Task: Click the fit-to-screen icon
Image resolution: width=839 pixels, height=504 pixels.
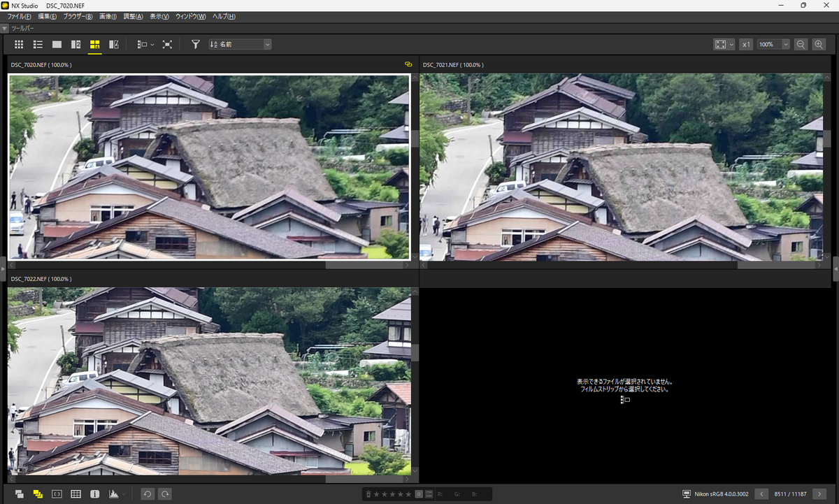Action: coord(720,44)
